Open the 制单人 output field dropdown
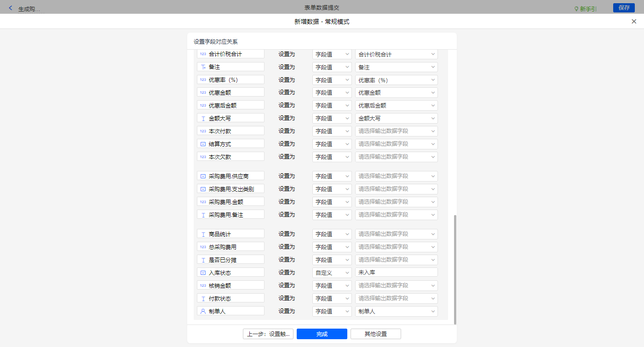 point(396,311)
